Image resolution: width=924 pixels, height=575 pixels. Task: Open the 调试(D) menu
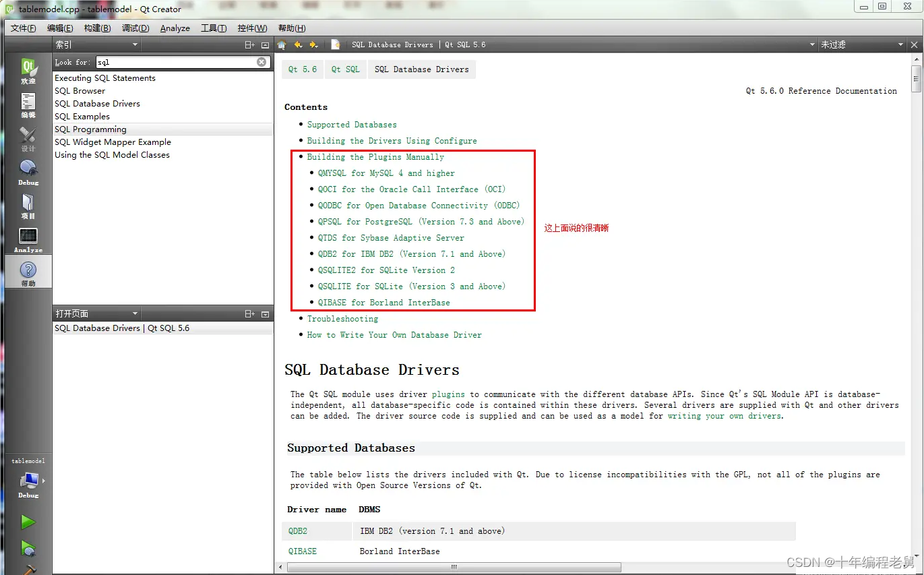[x=135, y=28]
